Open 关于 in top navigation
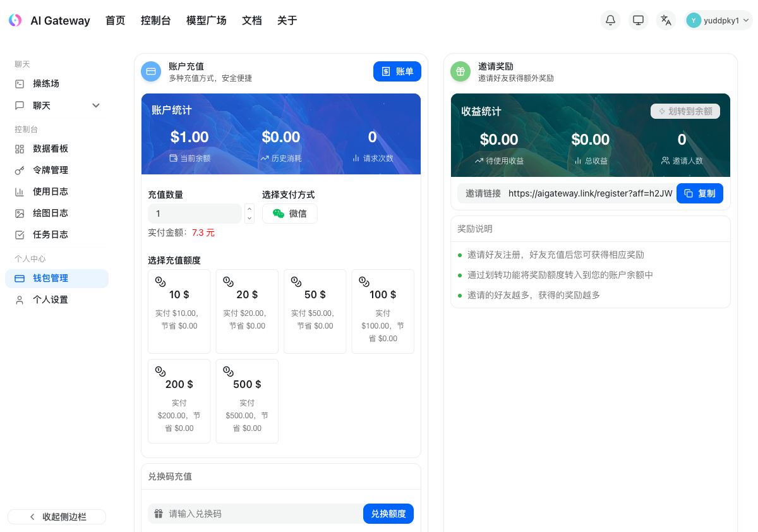The height and width of the screenshot is (532, 758). tap(287, 20)
